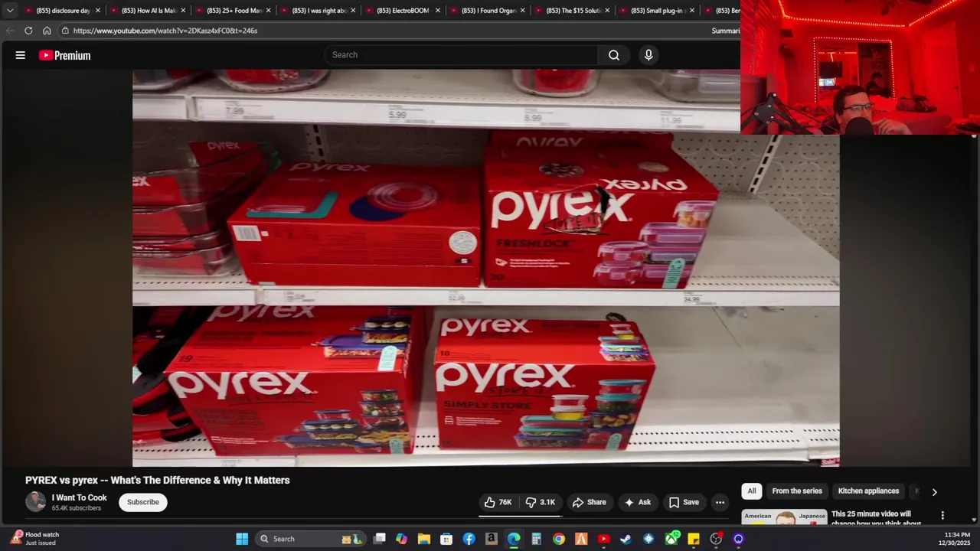Viewport: 980px width, 551px height.
Task: Save the video to a playlist
Action: click(x=684, y=502)
